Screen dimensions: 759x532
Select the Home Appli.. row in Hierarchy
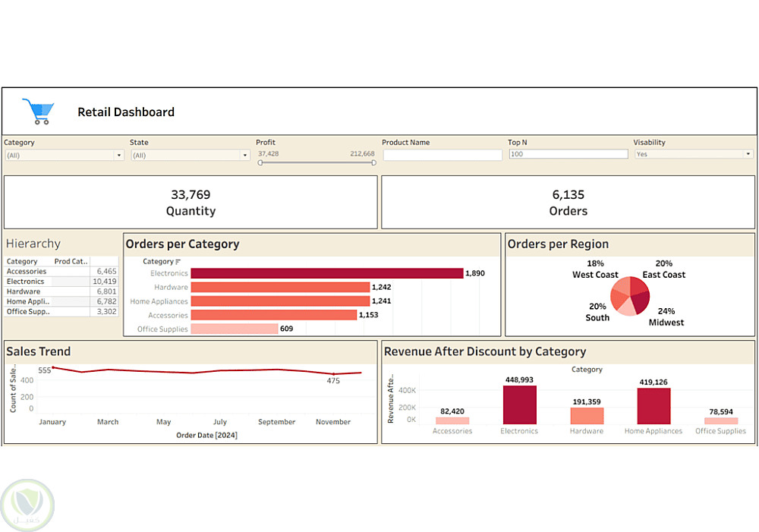[61, 301]
